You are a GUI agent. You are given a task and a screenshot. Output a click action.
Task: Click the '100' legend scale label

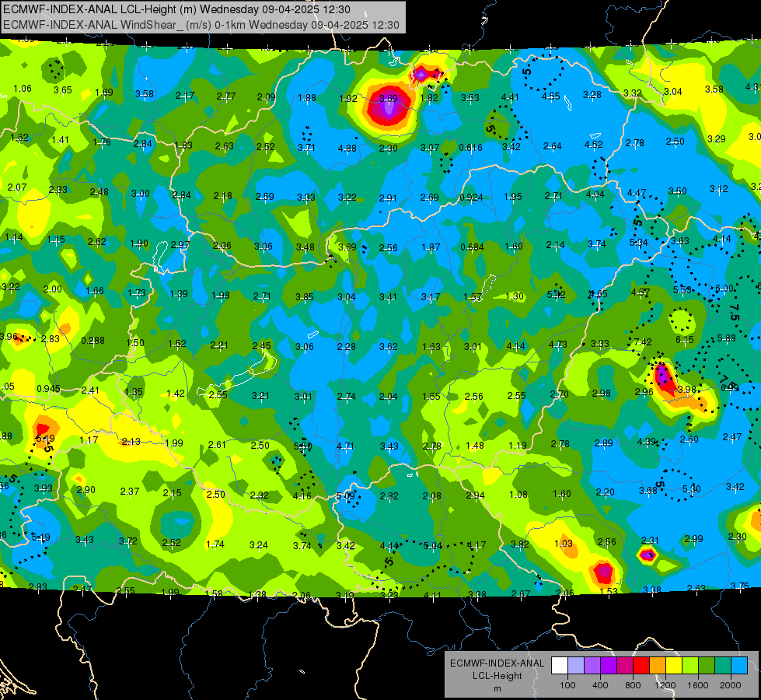pos(567,685)
